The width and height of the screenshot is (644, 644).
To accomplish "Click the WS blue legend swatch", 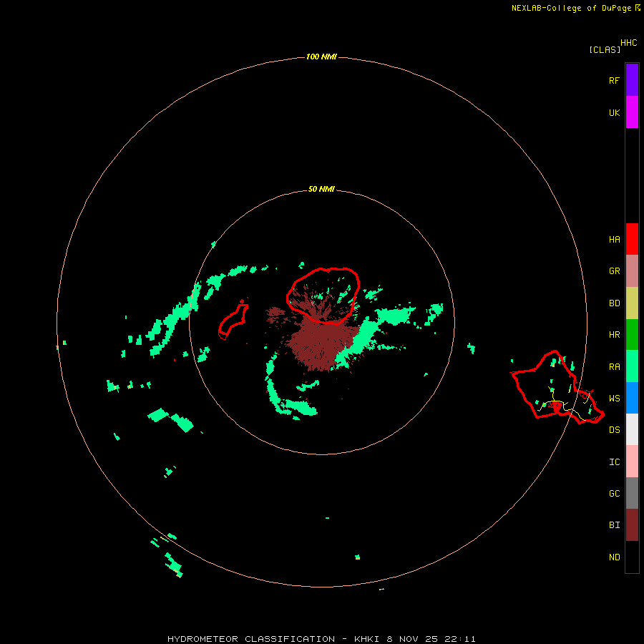I will 632,398.
